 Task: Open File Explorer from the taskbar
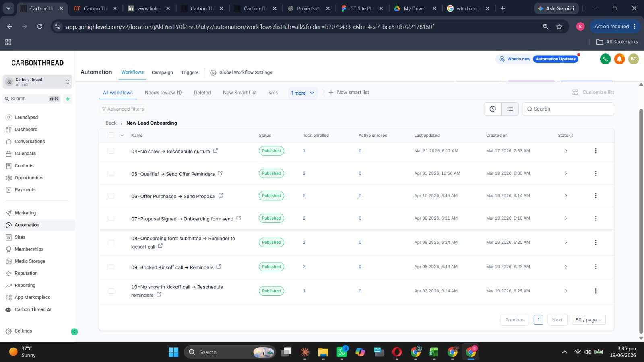coord(323,352)
